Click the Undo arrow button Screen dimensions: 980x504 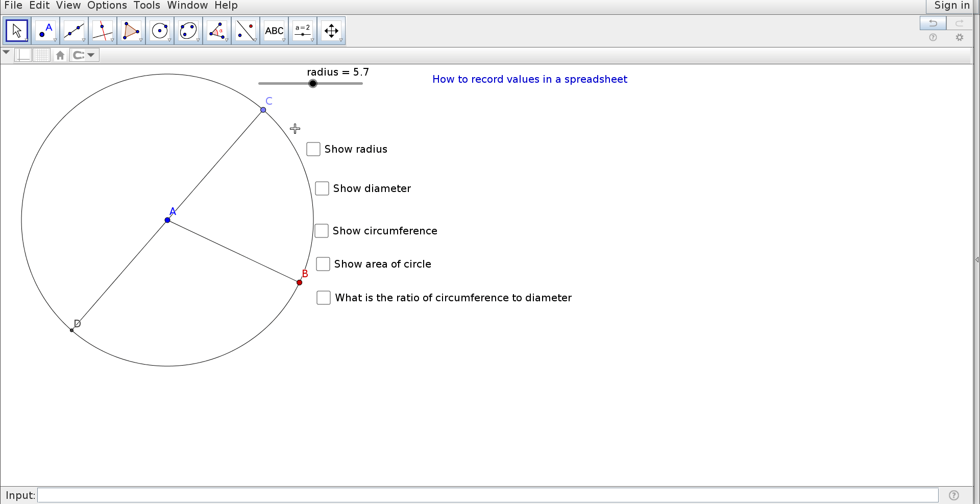pos(933,23)
